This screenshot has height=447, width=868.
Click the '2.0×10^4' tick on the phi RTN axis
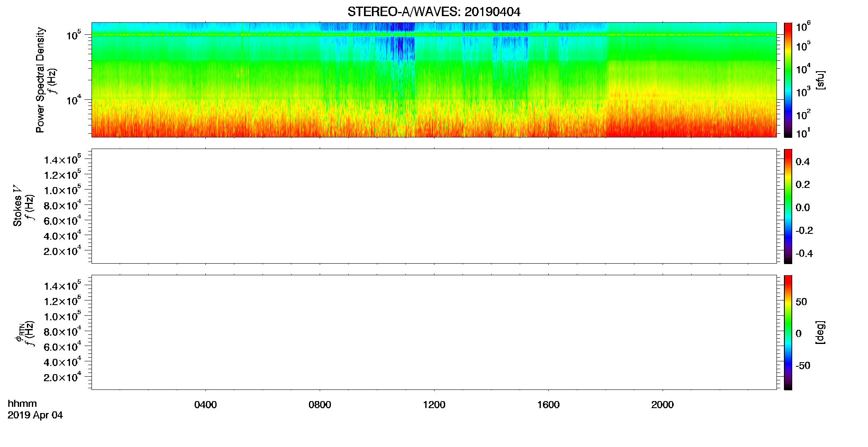pyautogui.click(x=63, y=377)
